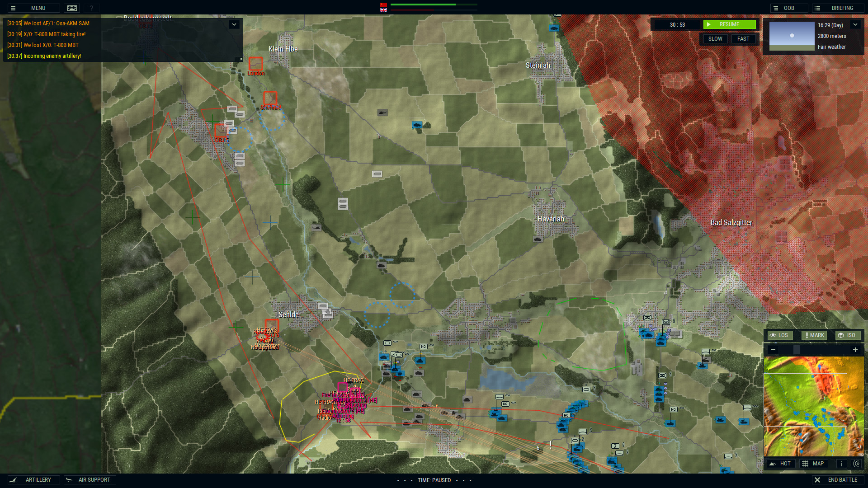Select the helicopter unit icon
This screenshot has width=868, height=488.
tap(382, 113)
